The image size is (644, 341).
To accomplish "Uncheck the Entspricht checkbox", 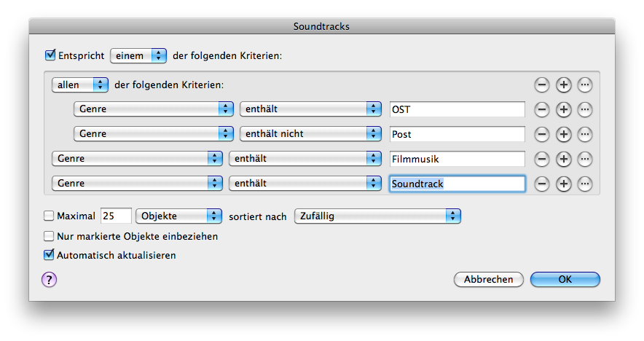I will tap(50, 55).
